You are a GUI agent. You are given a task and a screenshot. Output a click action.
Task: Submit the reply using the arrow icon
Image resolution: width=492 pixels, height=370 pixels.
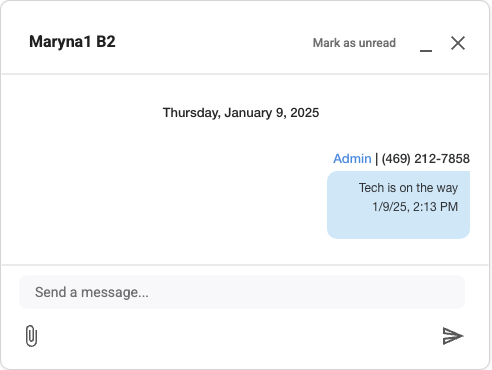453,336
